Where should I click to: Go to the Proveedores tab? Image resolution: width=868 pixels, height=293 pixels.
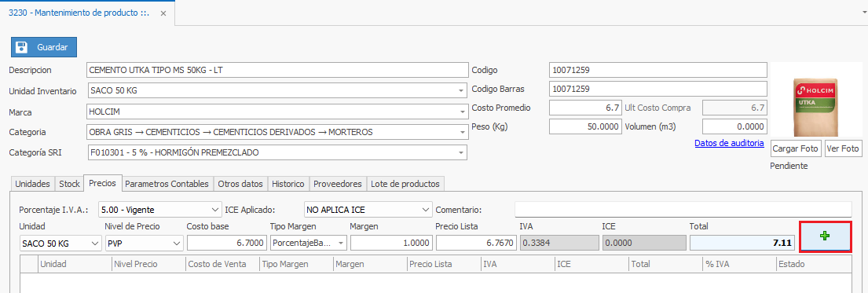338,183
